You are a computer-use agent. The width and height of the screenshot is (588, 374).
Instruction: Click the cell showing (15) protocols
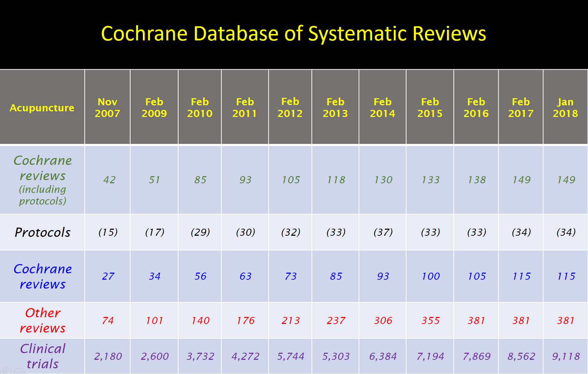(x=107, y=232)
